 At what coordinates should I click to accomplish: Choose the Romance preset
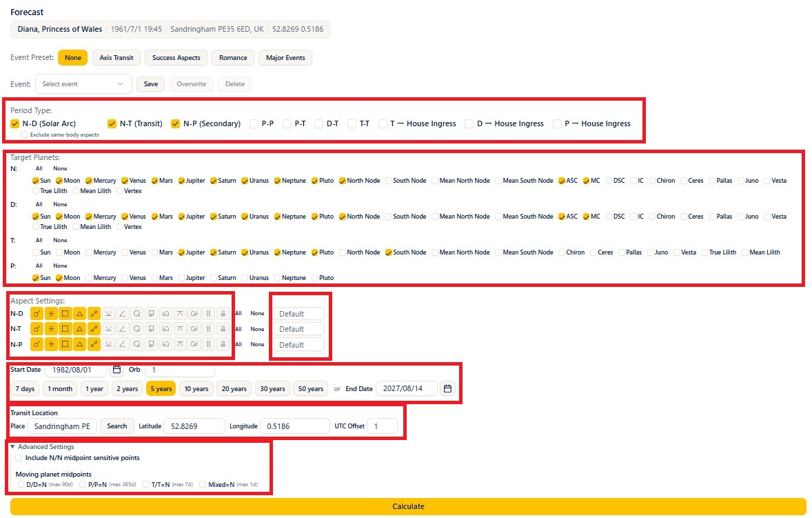[233, 57]
